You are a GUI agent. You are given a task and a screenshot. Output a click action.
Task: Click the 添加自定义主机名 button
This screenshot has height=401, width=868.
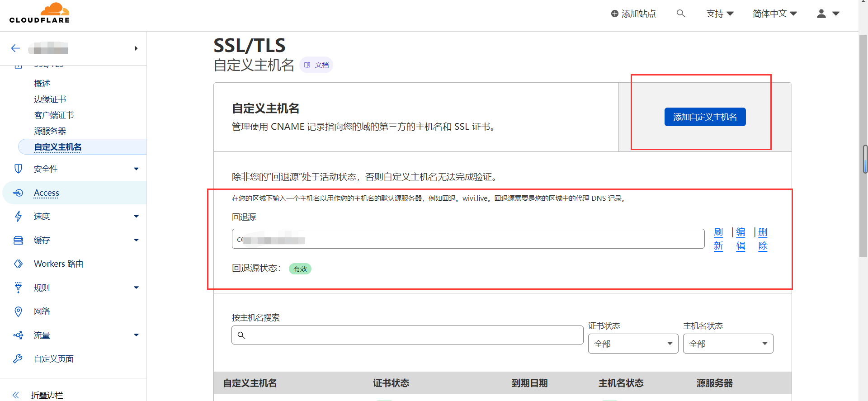705,117
